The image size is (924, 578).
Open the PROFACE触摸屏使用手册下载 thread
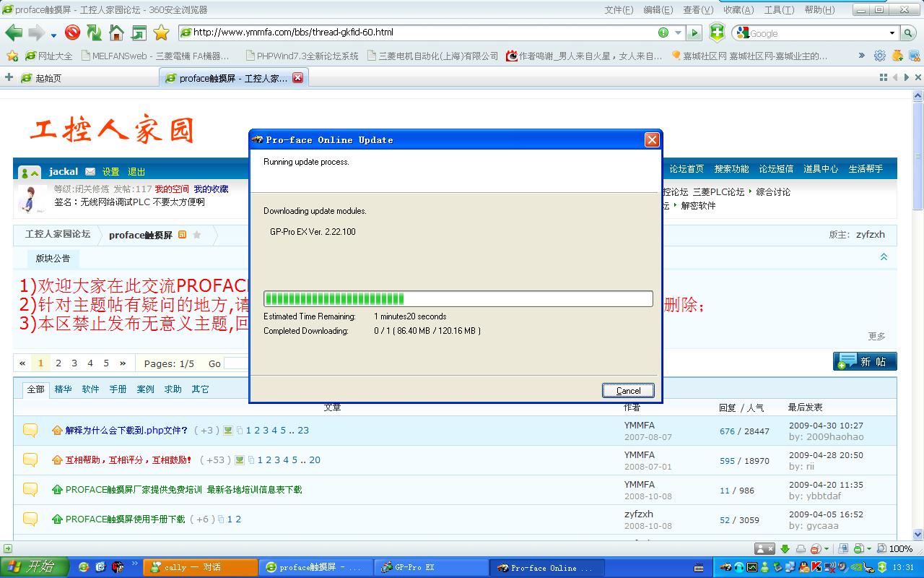pos(125,519)
